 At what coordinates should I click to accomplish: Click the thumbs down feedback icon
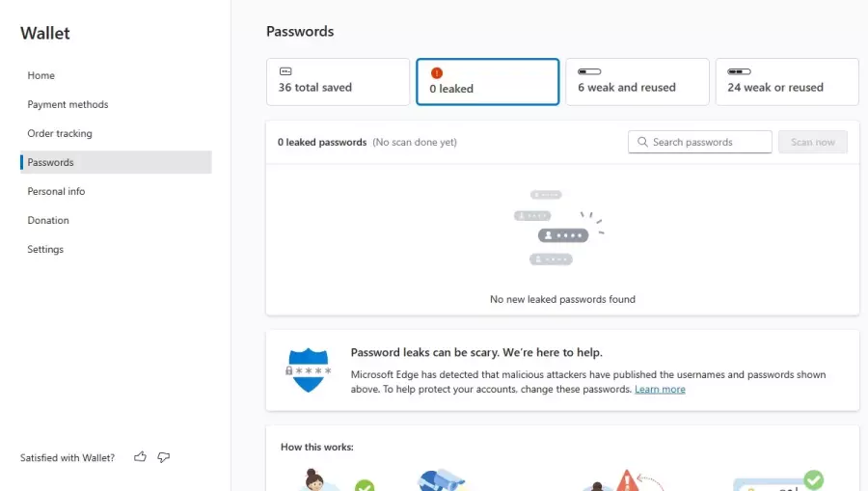click(163, 457)
